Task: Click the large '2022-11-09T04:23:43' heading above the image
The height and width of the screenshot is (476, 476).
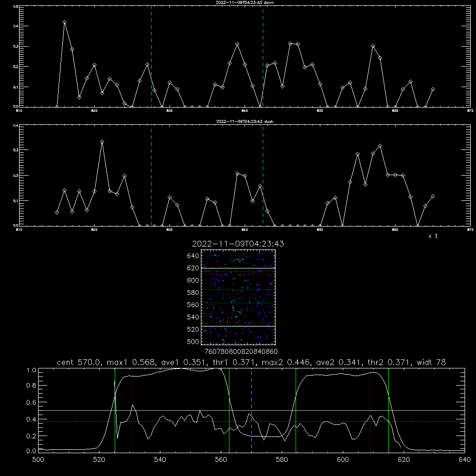Action: 238,244
